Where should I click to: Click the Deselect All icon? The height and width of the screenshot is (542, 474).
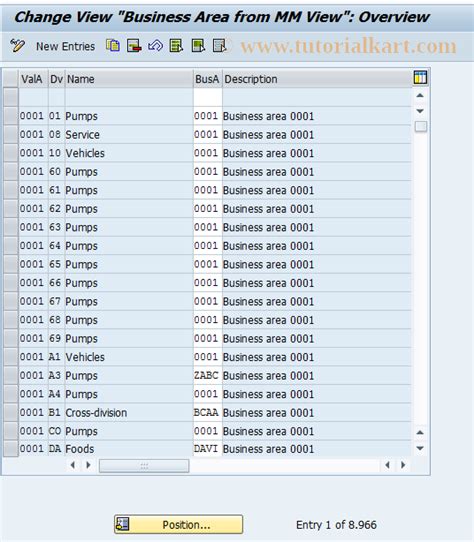click(220, 46)
